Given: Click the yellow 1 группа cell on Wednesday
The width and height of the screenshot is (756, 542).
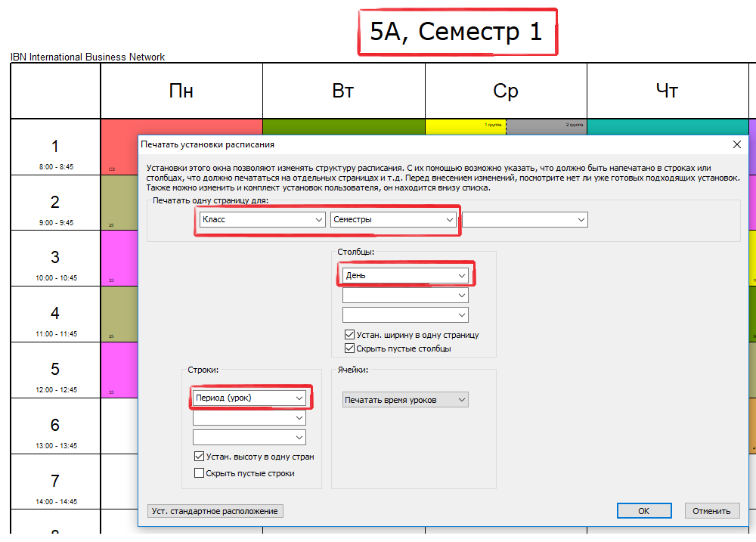Looking at the screenshot, I should point(465,125).
